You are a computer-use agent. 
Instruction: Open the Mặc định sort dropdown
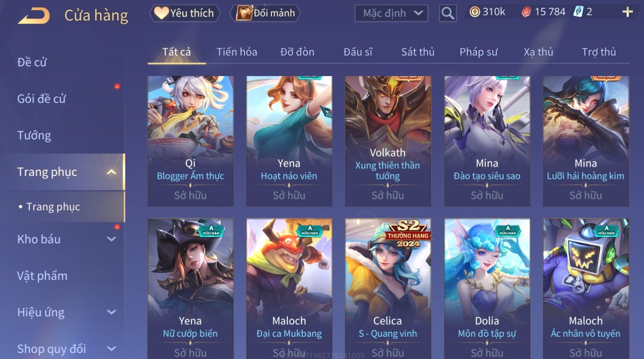391,13
